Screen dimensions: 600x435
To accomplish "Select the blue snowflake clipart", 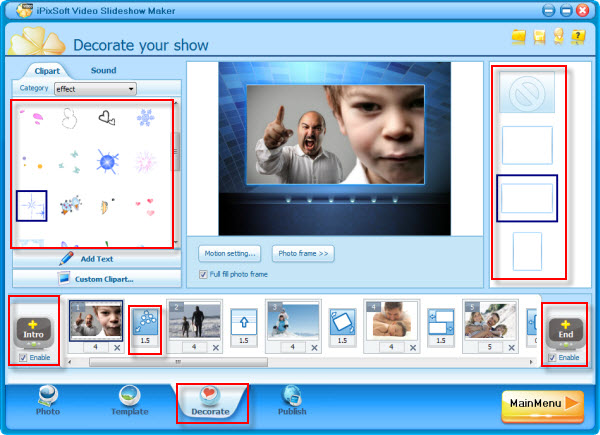I will point(145,117).
